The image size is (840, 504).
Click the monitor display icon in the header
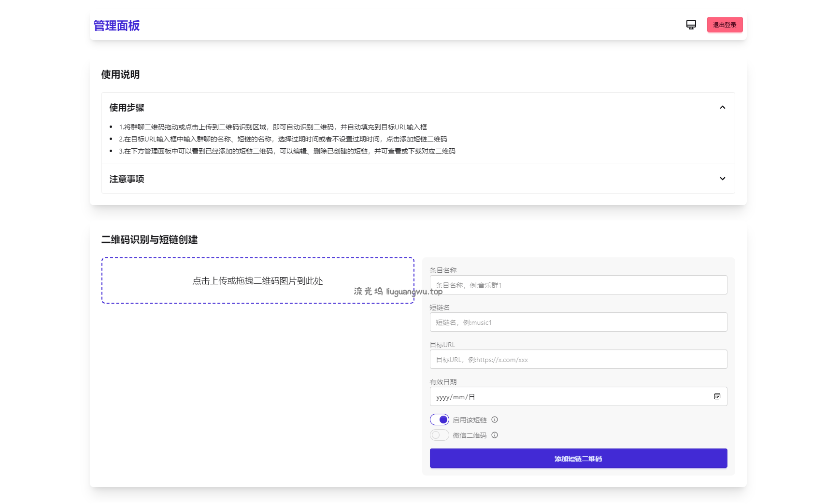691,24
